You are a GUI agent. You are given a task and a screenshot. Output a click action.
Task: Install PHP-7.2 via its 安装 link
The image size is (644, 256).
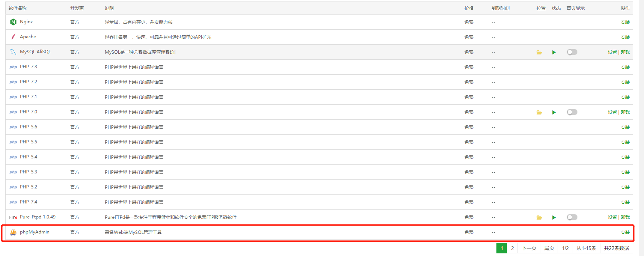click(x=625, y=82)
